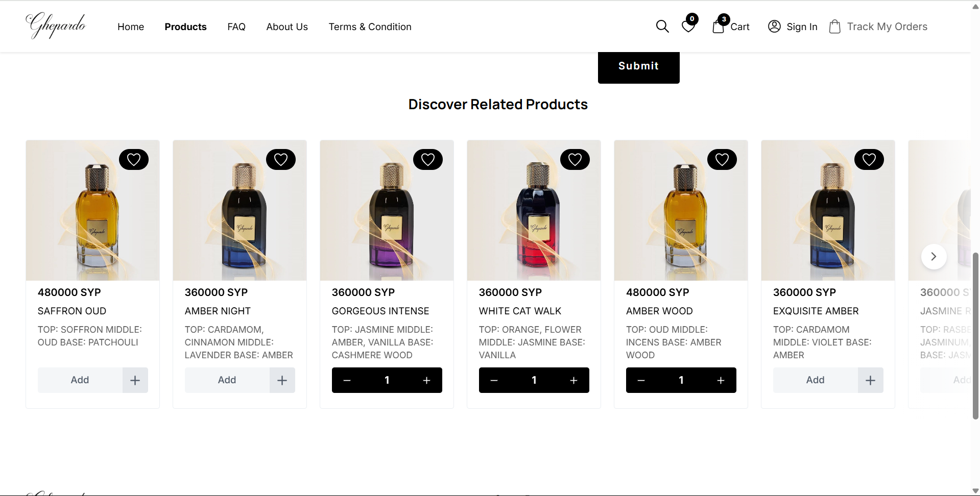Click Track My Orders bag icon
Viewport: 980px width, 496px height.
pyautogui.click(x=835, y=27)
